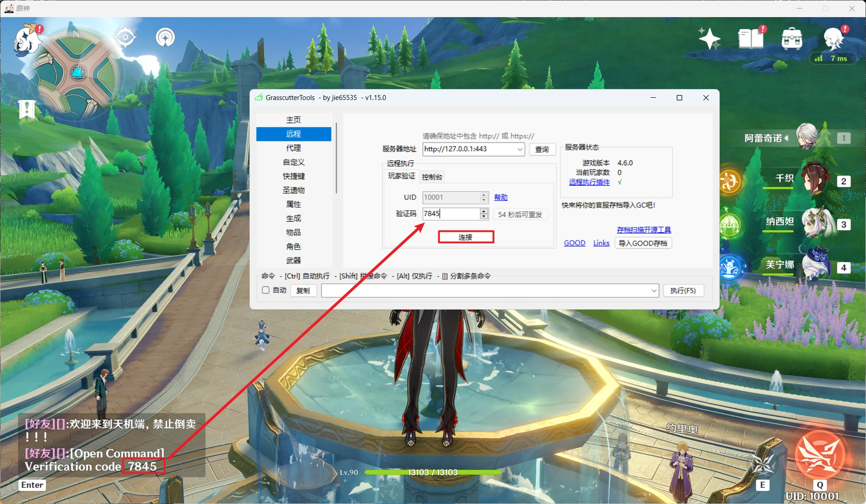Decrease the UID spinner value
This screenshot has height=504, width=866.
tap(484, 200)
